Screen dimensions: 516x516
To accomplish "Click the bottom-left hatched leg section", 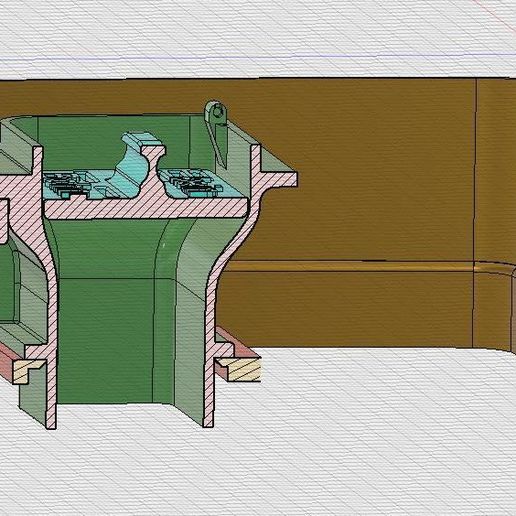I will [x=51, y=393].
